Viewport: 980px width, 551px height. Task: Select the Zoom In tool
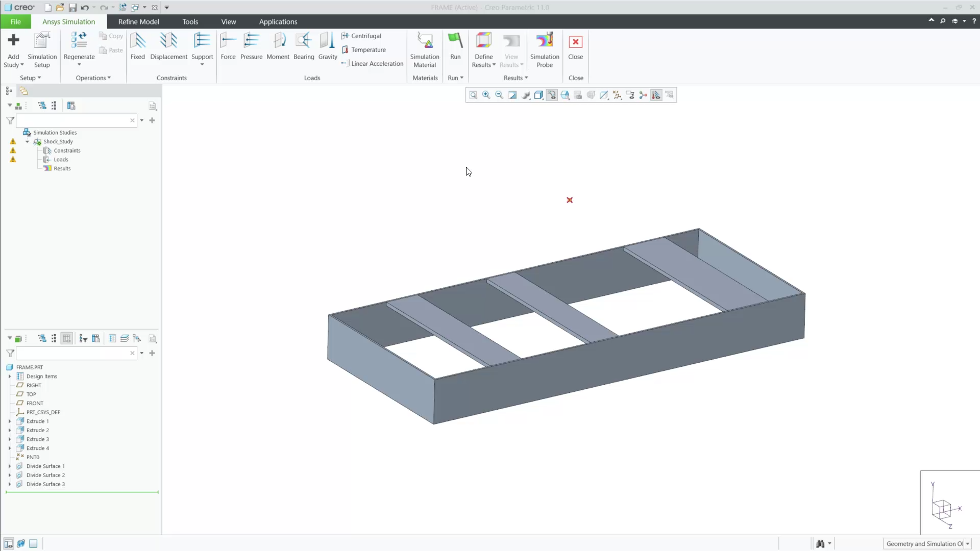485,95
